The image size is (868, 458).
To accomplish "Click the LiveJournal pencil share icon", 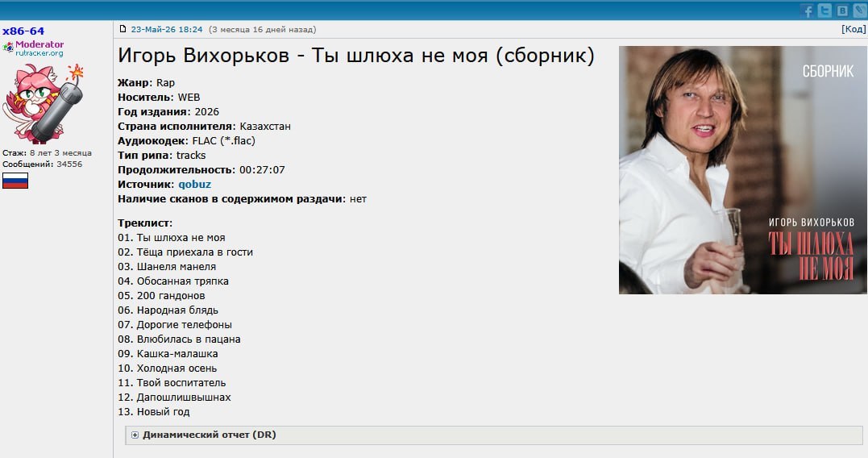I will click(x=860, y=10).
